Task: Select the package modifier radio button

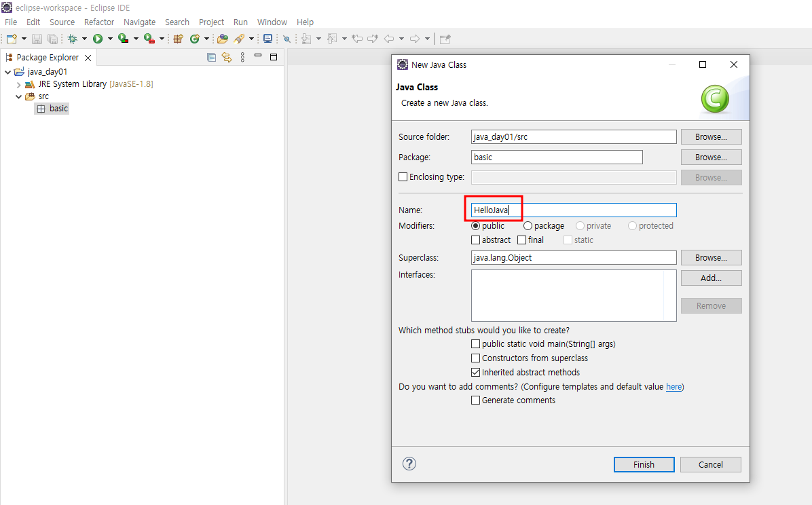Action: coord(528,226)
